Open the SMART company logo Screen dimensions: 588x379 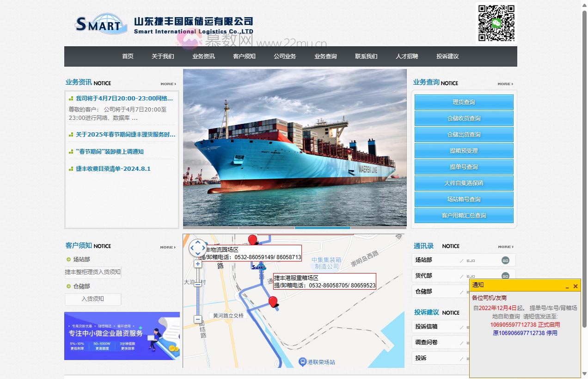101,24
